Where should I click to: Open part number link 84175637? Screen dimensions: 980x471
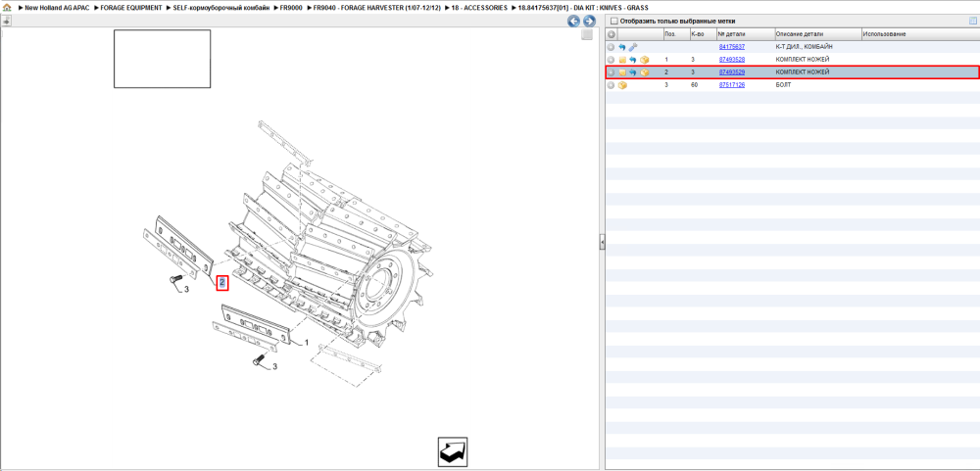click(731, 47)
